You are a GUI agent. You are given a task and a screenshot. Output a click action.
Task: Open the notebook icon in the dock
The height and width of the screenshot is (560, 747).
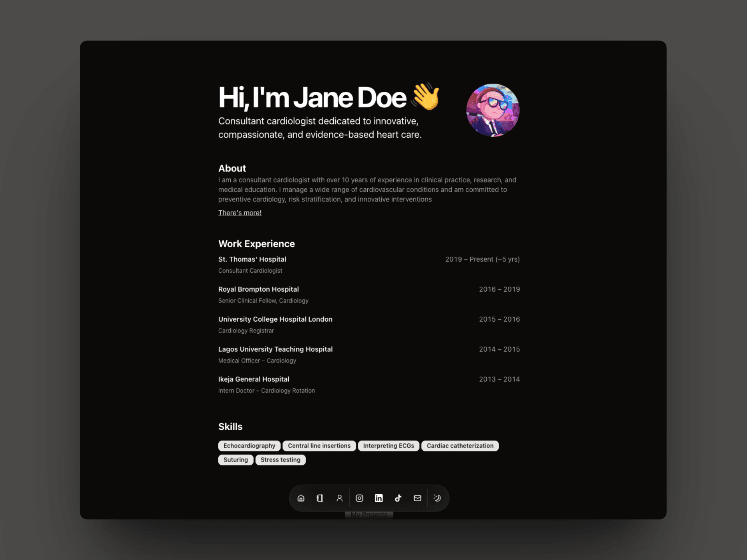pos(320,498)
